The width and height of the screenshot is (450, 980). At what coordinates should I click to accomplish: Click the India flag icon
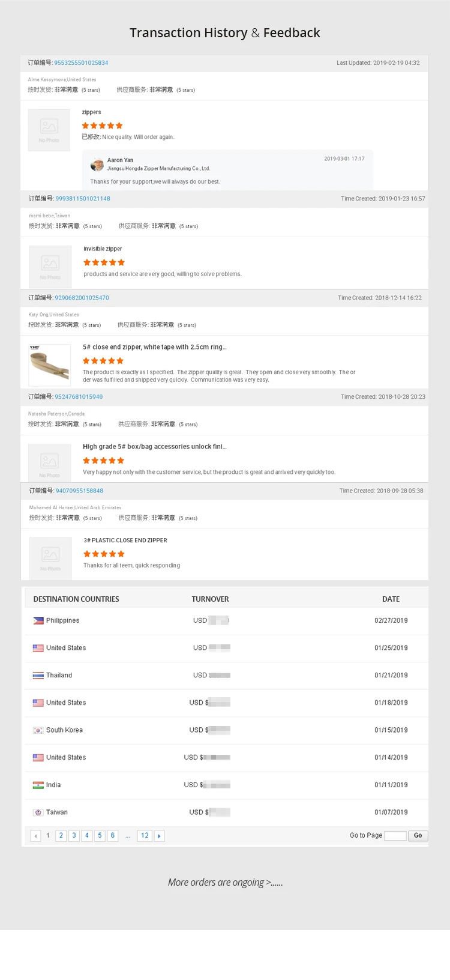(x=38, y=785)
